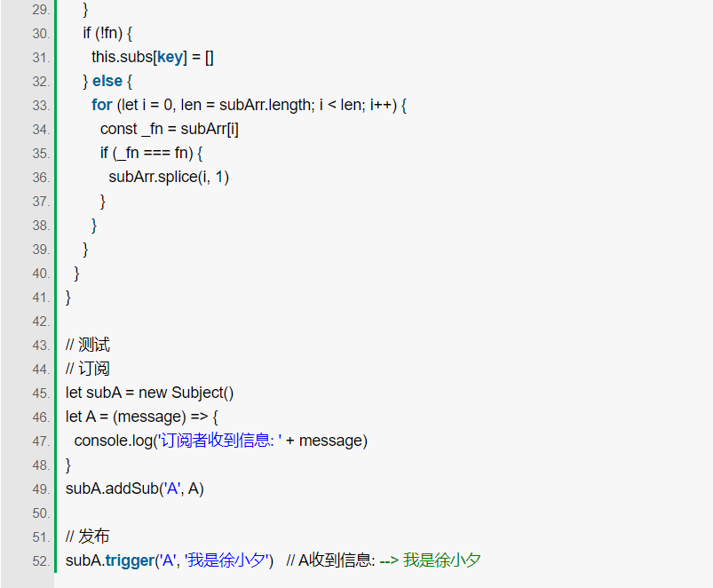Click 'subA.addSub' call on line 49
Viewport: 713px width, 588px height.
pos(112,489)
